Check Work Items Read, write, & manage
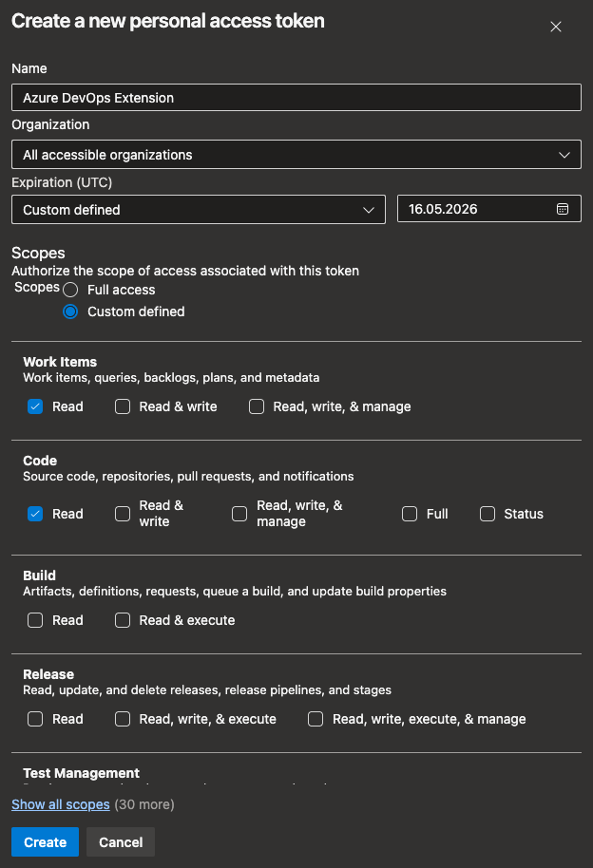 coord(256,406)
